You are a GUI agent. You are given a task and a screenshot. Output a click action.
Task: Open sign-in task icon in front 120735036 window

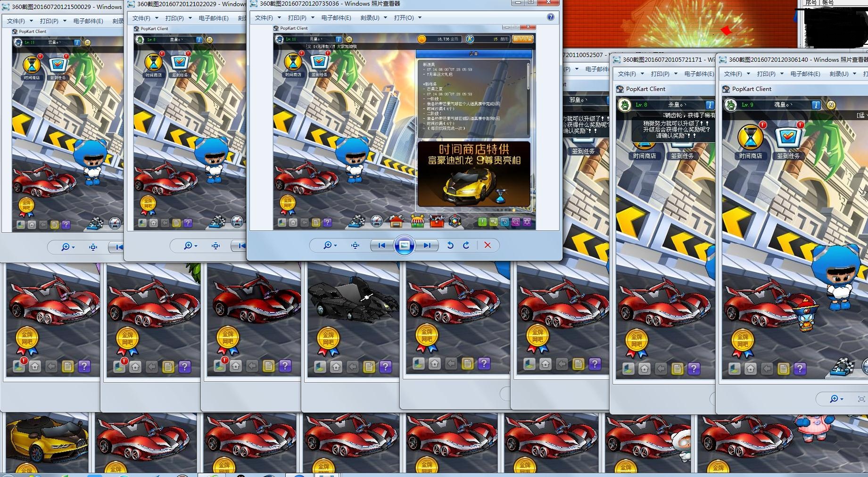click(319, 62)
